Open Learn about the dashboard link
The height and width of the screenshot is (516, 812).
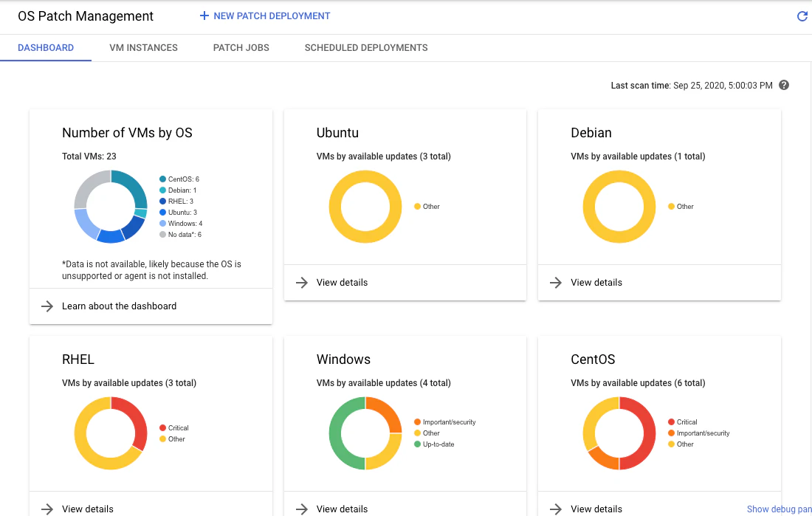(x=119, y=306)
